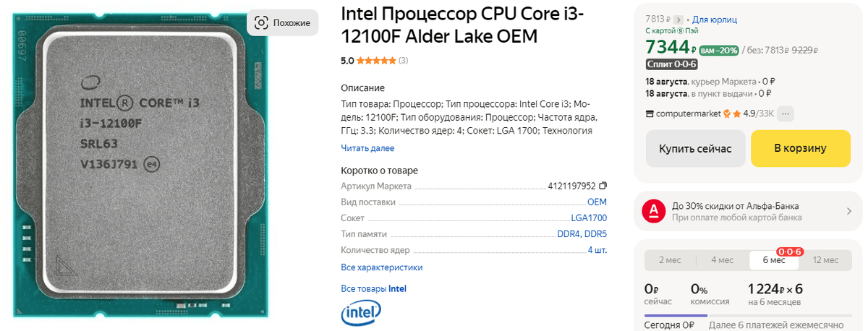
Task: Copy the Market article number via copy icon
Action: [x=603, y=186]
